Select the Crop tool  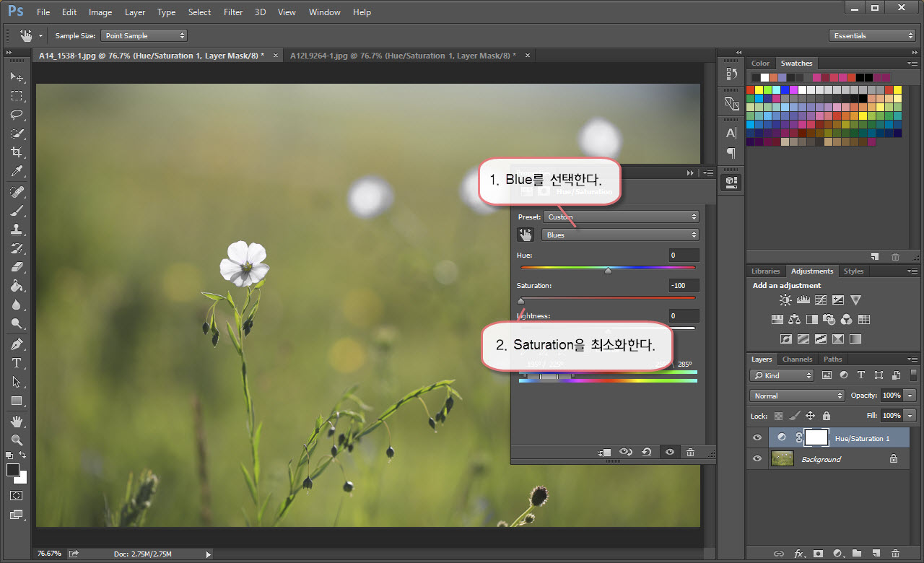pyautogui.click(x=17, y=152)
